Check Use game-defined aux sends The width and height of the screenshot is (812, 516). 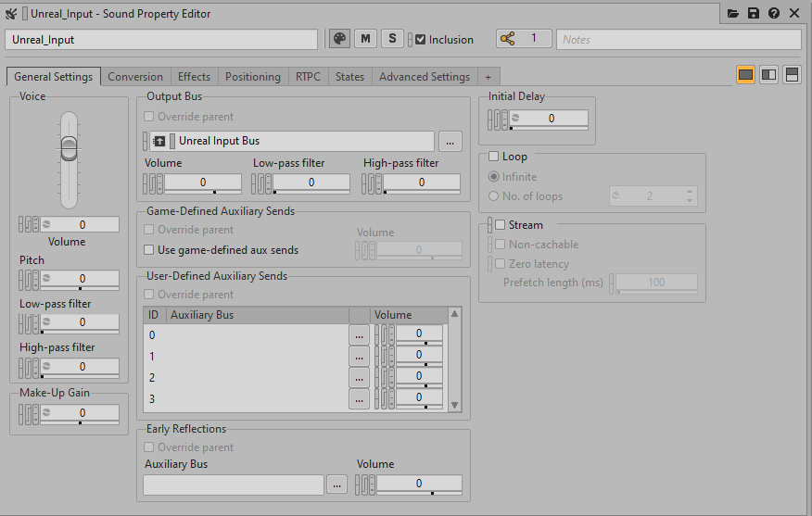(x=149, y=250)
